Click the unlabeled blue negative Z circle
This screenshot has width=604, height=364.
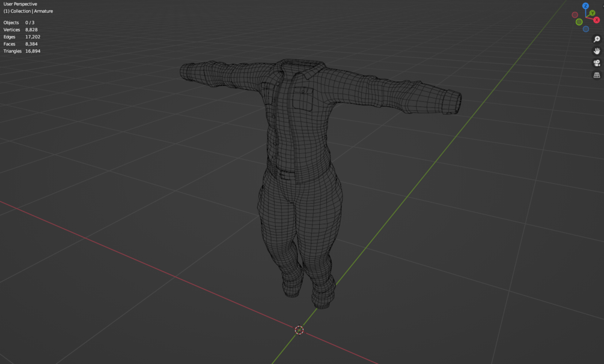coord(585,29)
